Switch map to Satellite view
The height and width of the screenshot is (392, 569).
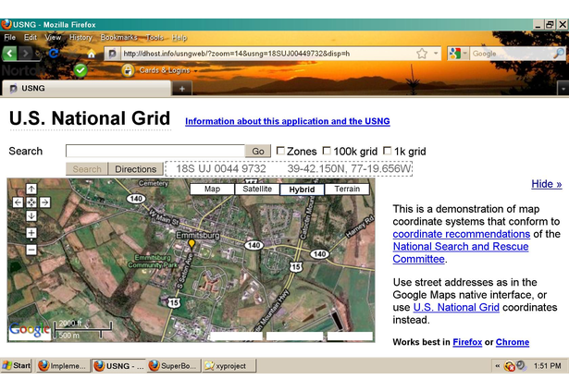tap(256, 189)
